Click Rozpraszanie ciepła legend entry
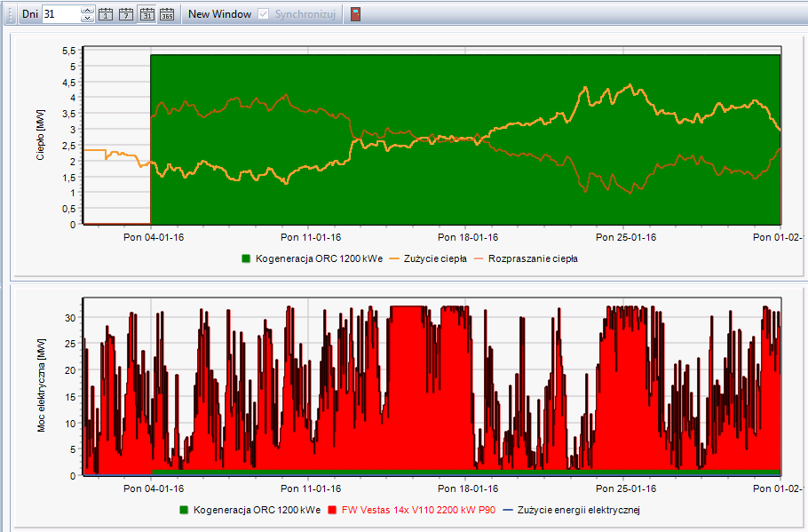This screenshot has width=808, height=532. pyautogui.click(x=527, y=258)
